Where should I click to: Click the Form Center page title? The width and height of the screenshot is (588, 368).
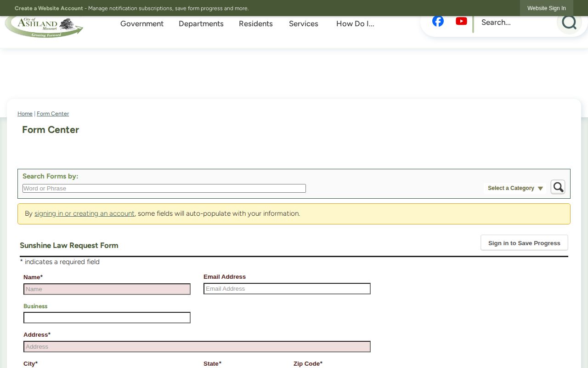[x=51, y=130]
